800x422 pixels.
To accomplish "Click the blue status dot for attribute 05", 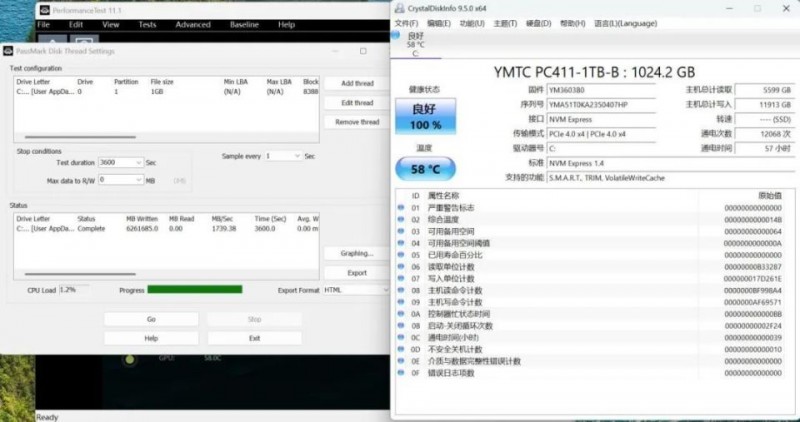I will [x=401, y=255].
